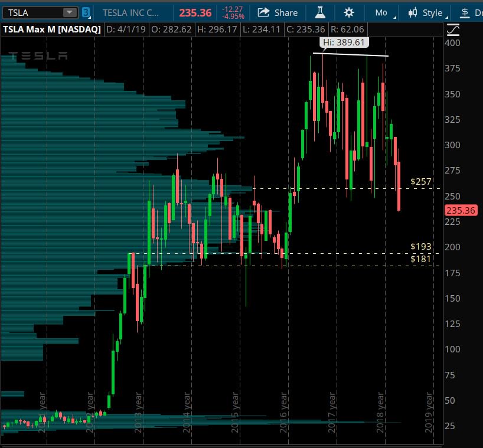Click the $181 price level label
Viewport: 483px width, 448px height.
click(421, 259)
